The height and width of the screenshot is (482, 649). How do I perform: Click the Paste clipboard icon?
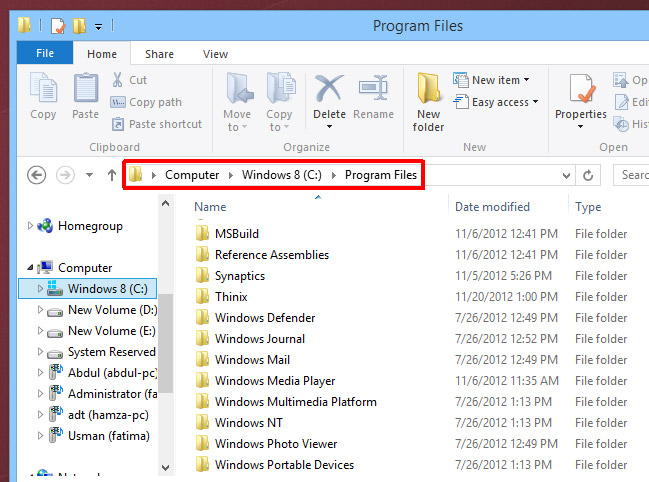(86, 87)
